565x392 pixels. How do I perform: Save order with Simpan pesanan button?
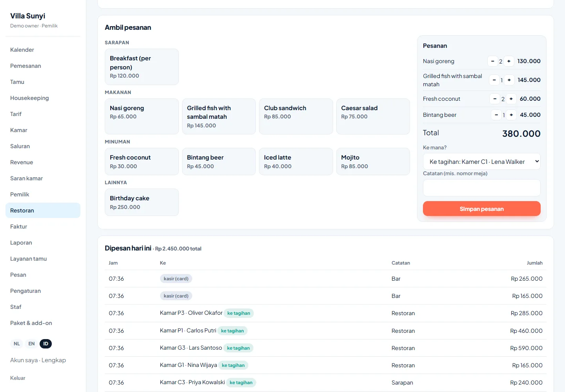(x=482, y=209)
